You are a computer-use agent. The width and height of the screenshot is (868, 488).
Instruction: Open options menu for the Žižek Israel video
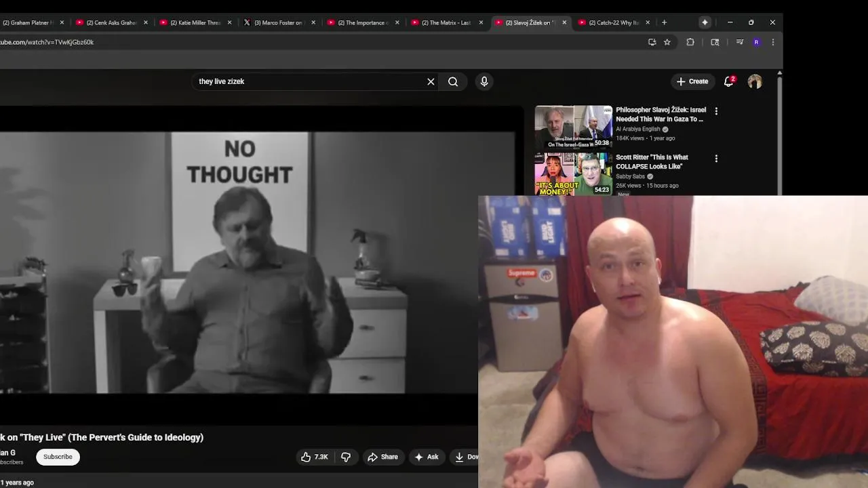click(x=716, y=111)
